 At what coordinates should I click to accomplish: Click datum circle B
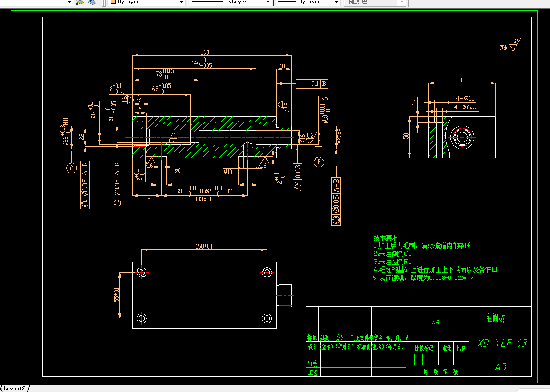tap(319, 162)
